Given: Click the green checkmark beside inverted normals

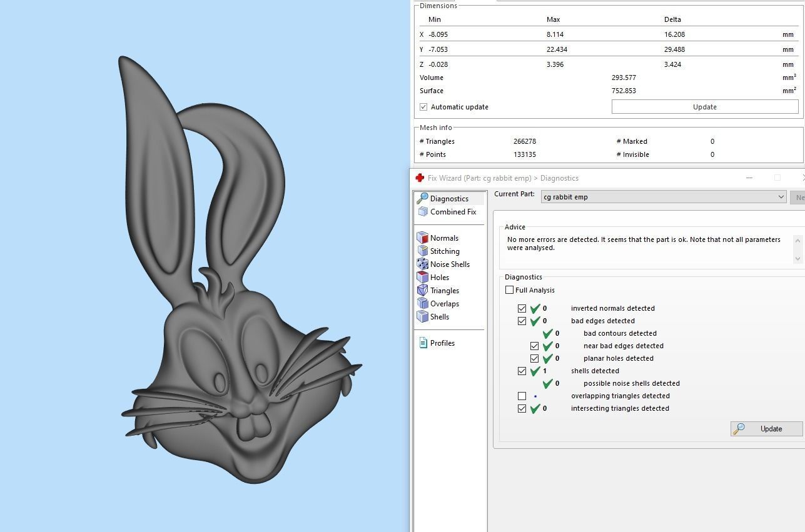Looking at the screenshot, I should pyautogui.click(x=535, y=308).
